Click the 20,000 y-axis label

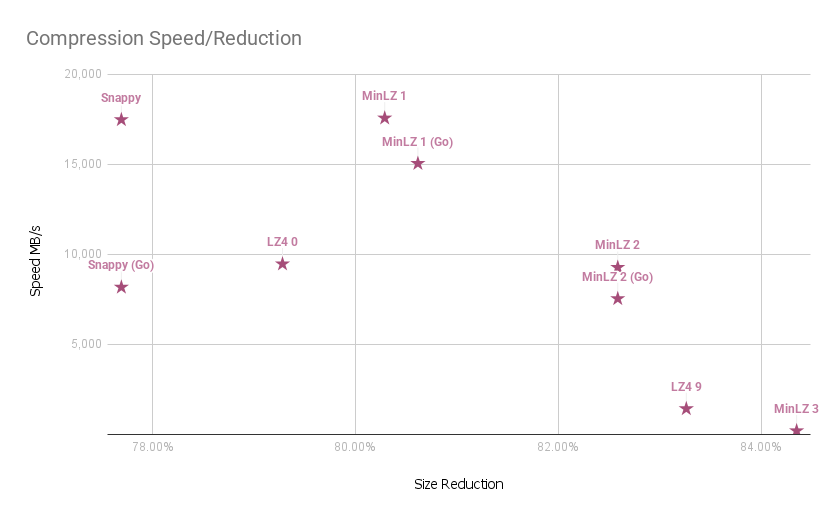83,74
